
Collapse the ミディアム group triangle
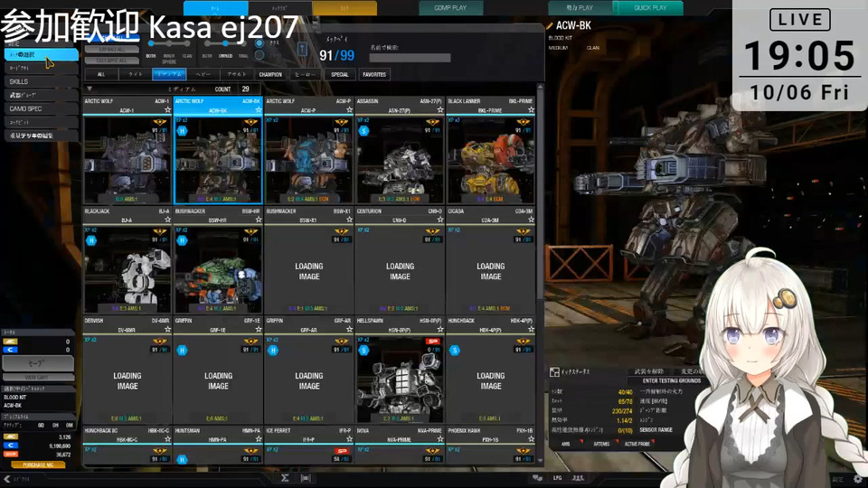click(90, 89)
